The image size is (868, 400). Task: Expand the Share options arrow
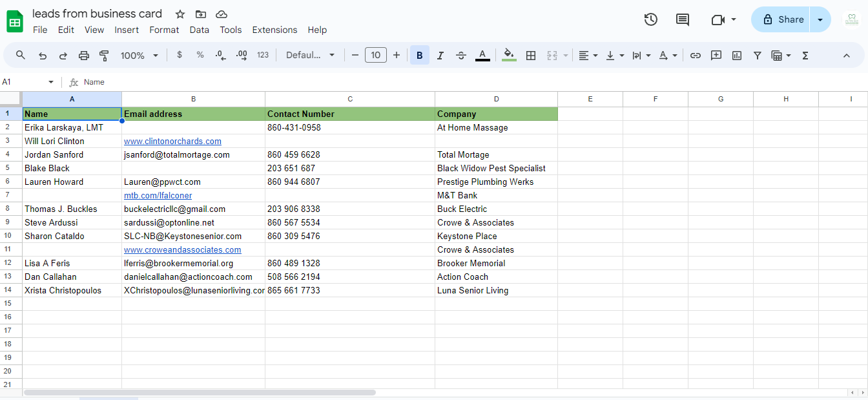(820, 19)
